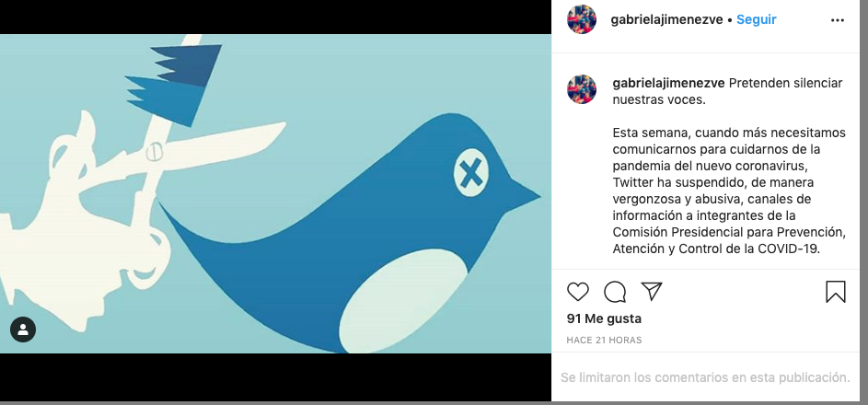Click the limited comments notice text

705,377
